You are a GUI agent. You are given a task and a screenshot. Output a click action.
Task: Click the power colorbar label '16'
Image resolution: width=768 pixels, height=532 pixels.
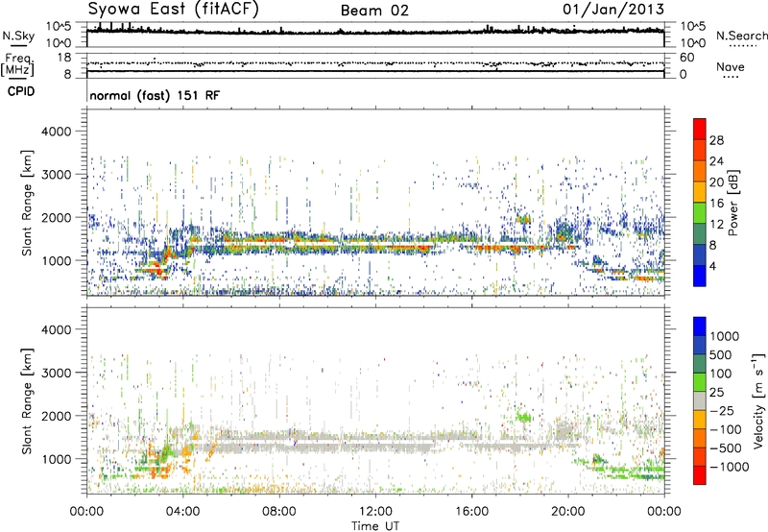[716, 204]
